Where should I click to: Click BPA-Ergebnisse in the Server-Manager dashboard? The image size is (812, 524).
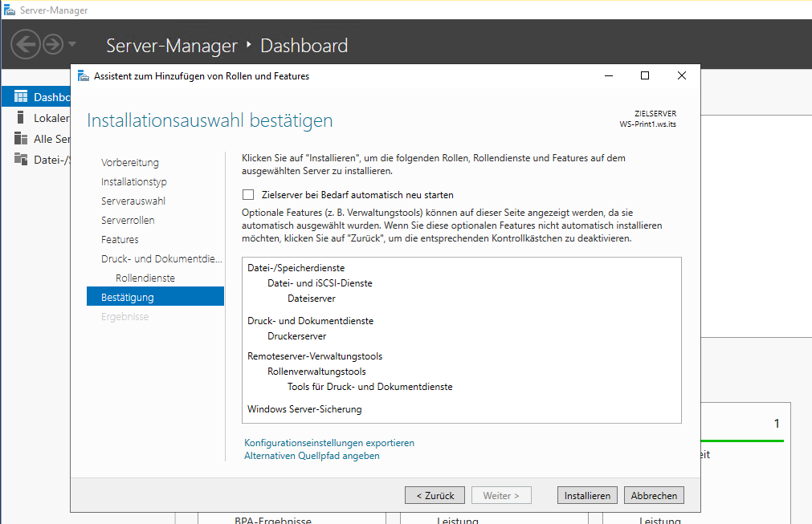(273, 520)
